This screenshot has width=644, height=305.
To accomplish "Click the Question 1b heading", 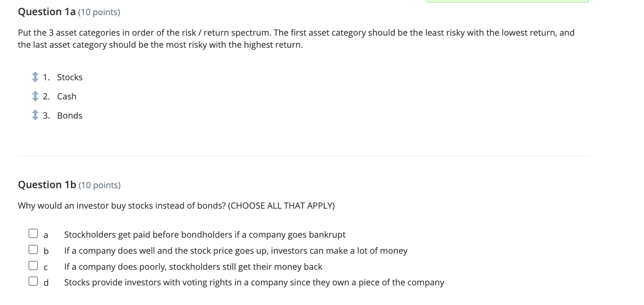I will coord(46,185).
